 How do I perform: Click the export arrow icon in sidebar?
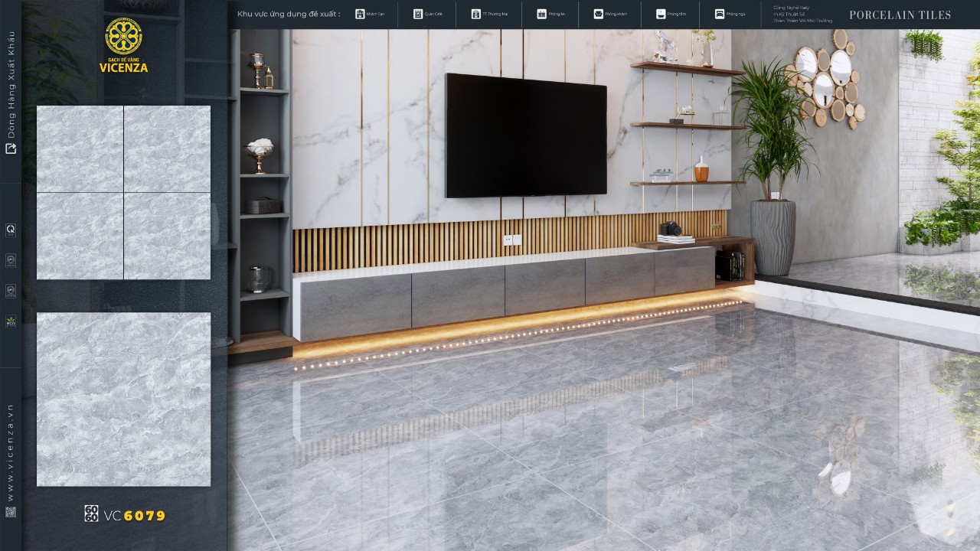coord(11,148)
